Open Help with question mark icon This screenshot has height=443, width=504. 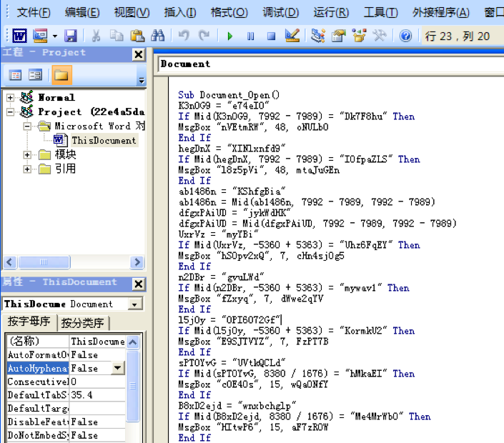coord(405,36)
